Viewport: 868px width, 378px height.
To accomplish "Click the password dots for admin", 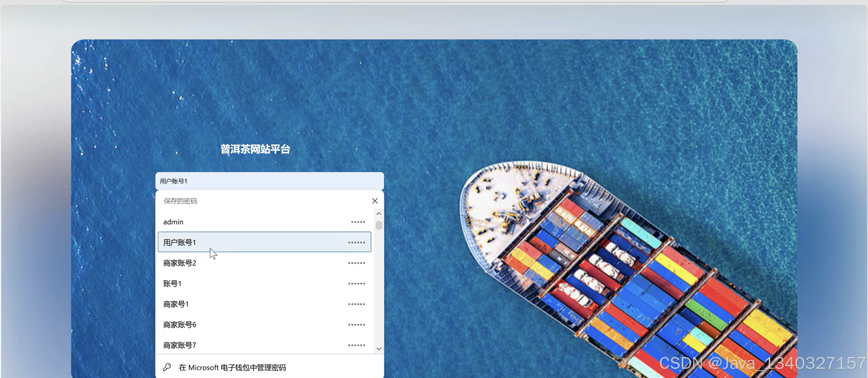I will pyautogui.click(x=358, y=222).
